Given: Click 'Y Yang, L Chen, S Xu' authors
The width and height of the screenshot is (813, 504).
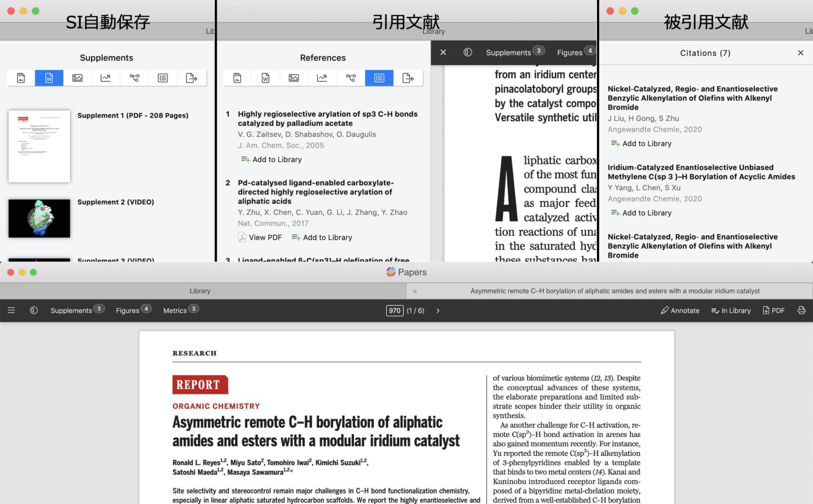Looking at the screenshot, I should (x=644, y=188).
